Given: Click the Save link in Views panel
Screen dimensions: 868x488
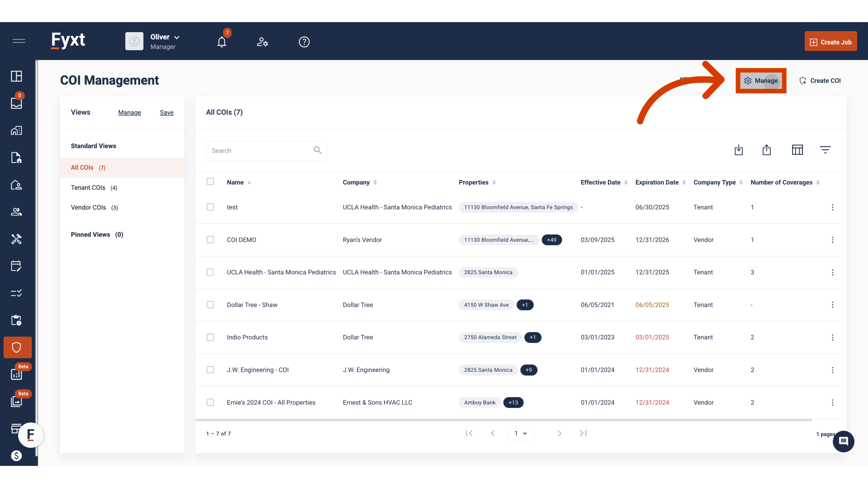Looking at the screenshot, I should pyautogui.click(x=166, y=113).
